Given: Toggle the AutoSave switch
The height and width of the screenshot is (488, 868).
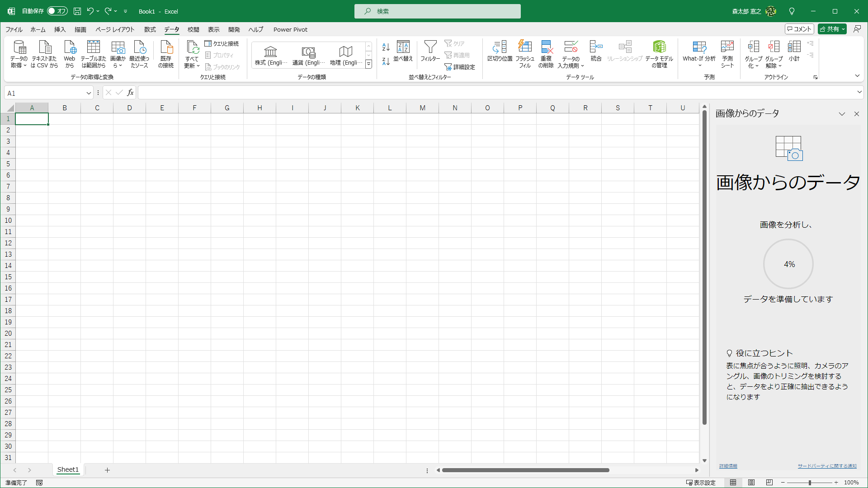Looking at the screenshot, I should coord(57,11).
